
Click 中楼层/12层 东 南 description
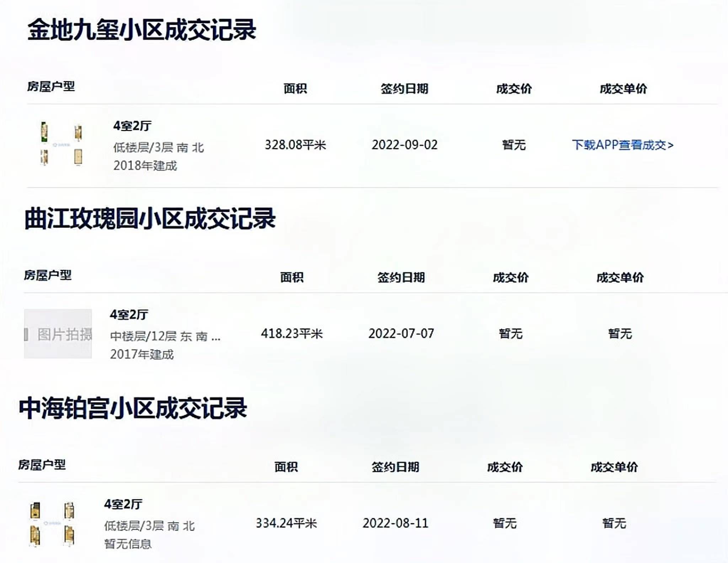tap(165, 336)
